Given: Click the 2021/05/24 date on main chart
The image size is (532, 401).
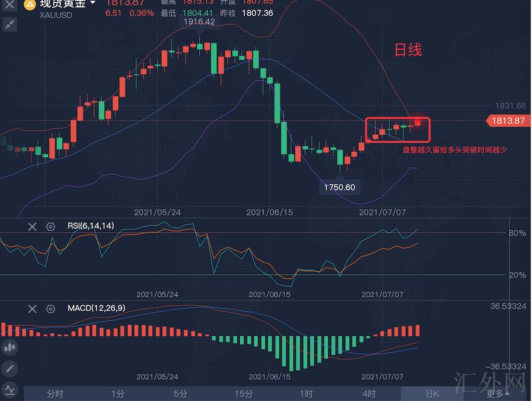Looking at the screenshot, I should (157, 213).
